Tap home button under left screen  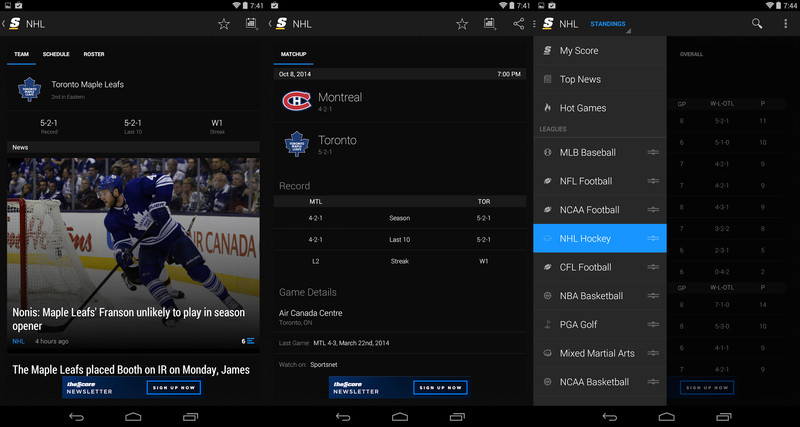coord(133,417)
